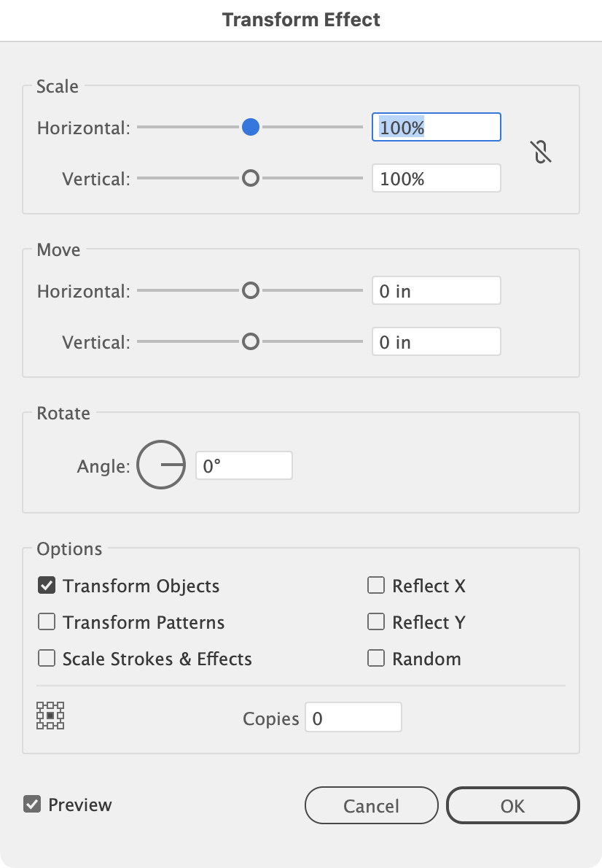Toggle the constrain proportions link icon
The image size is (602, 868).
click(541, 152)
